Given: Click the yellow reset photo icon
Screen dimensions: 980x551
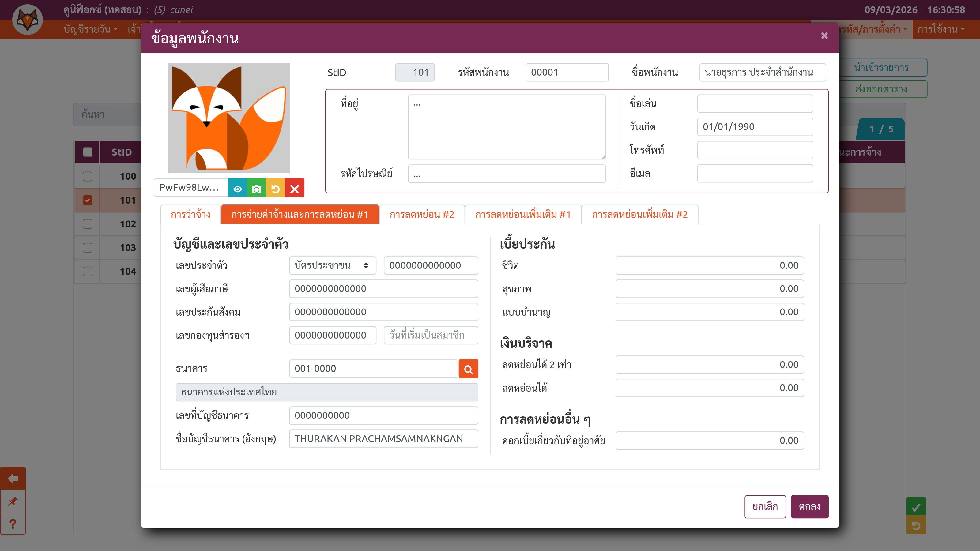Looking at the screenshot, I should click(x=275, y=189).
